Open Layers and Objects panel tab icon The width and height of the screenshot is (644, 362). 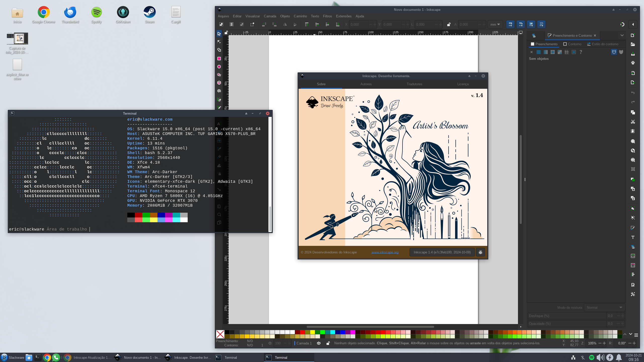pos(534,35)
